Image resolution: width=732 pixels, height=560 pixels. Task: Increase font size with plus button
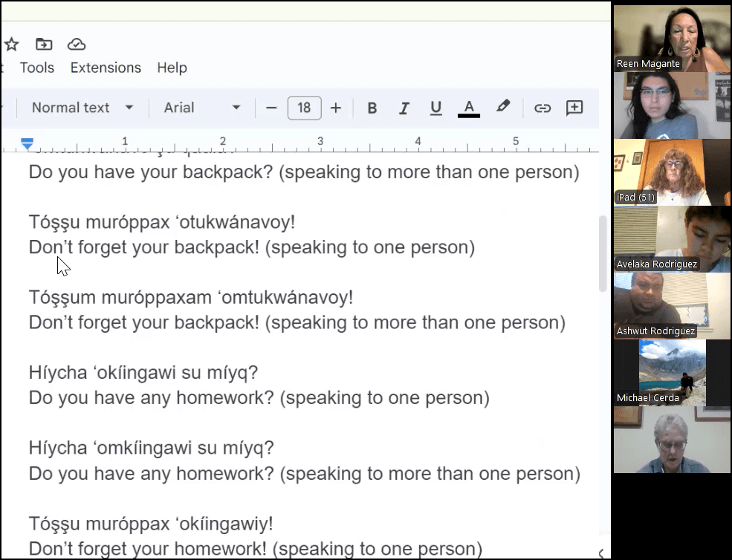click(x=336, y=108)
